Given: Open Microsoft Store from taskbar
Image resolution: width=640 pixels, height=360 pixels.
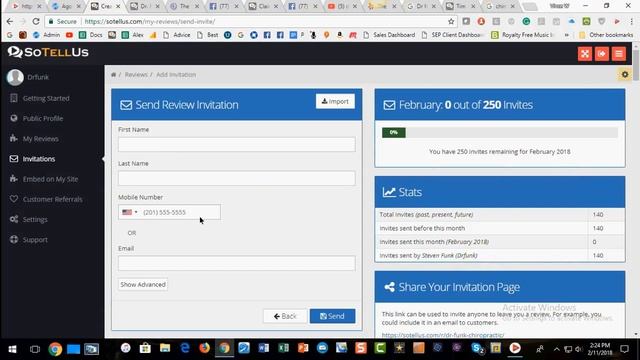Looking at the screenshot, I should [145, 348].
